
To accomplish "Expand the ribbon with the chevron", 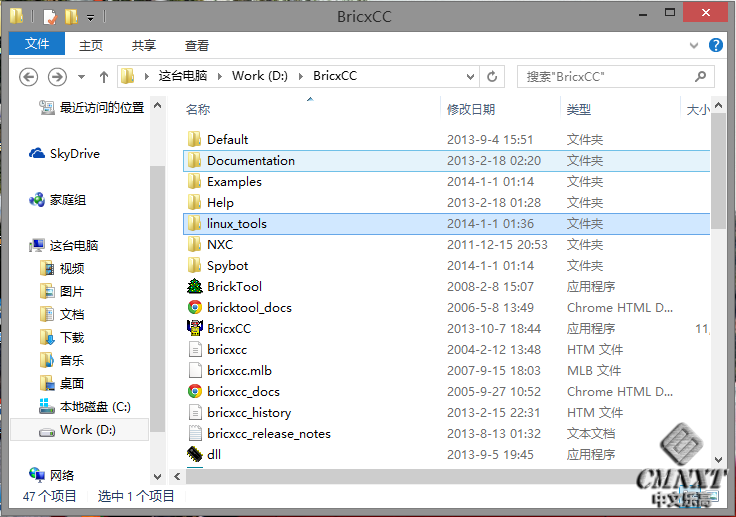I will point(694,46).
